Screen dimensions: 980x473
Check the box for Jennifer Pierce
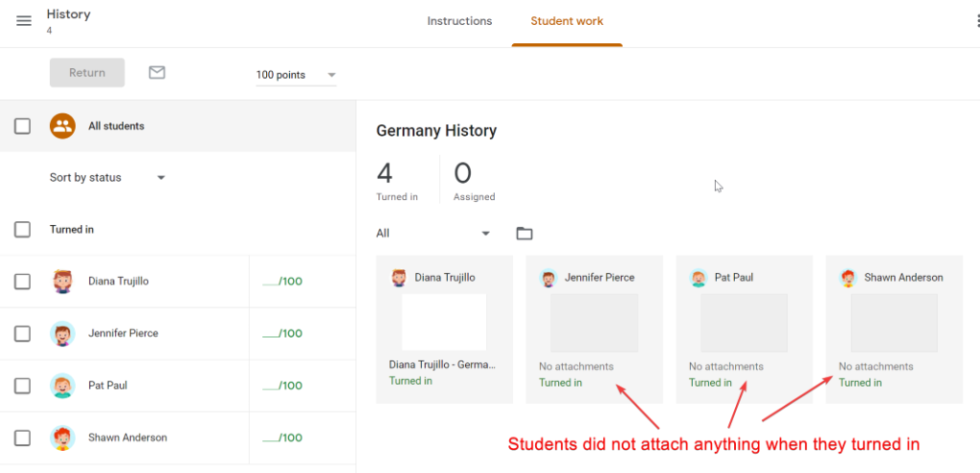(23, 333)
